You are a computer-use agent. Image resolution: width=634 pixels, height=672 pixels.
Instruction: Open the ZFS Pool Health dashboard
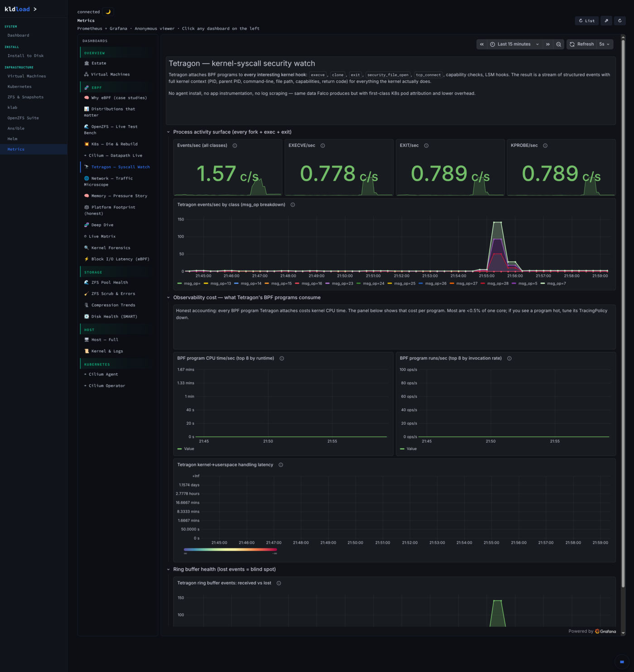110,282
